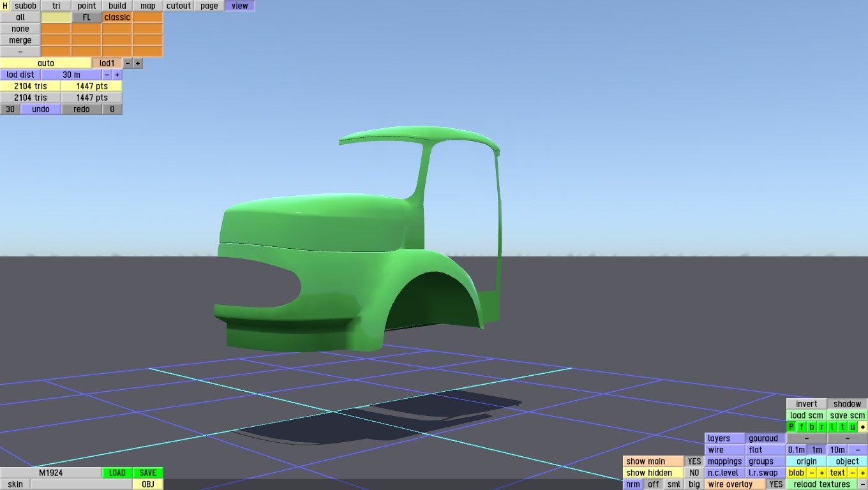868x490 pixels.
Task: Switch to the subob tab
Action: pyautogui.click(x=26, y=6)
